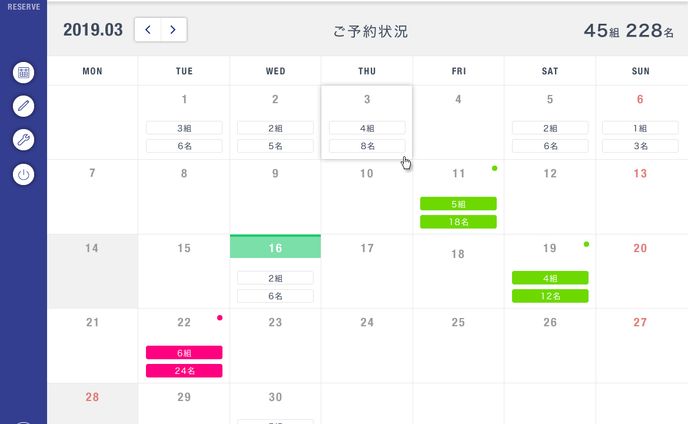Click the power logout icon
Viewport: 688px width, 424px height.
[x=24, y=174]
